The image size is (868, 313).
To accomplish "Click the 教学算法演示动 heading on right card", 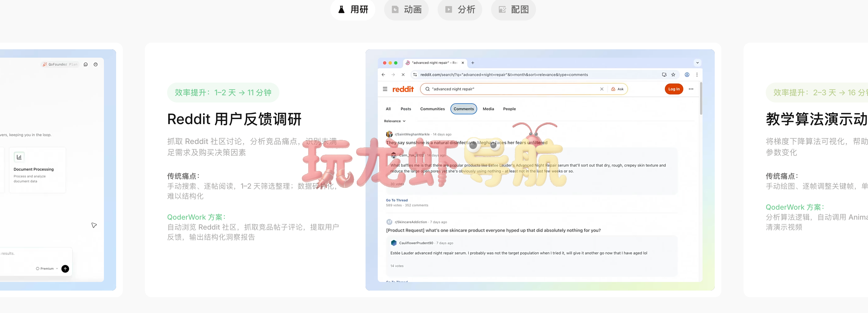I will (x=816, y=119).
